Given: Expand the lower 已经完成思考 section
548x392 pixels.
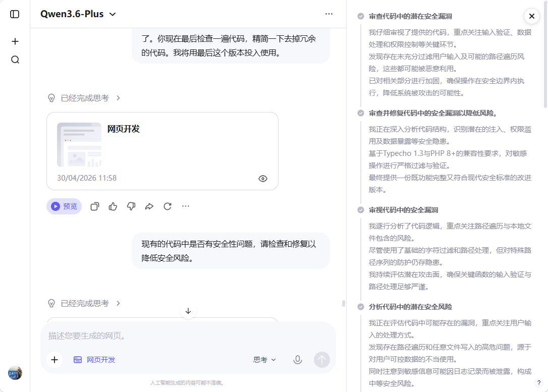Looking at the screenshot, I should [84, 303].
